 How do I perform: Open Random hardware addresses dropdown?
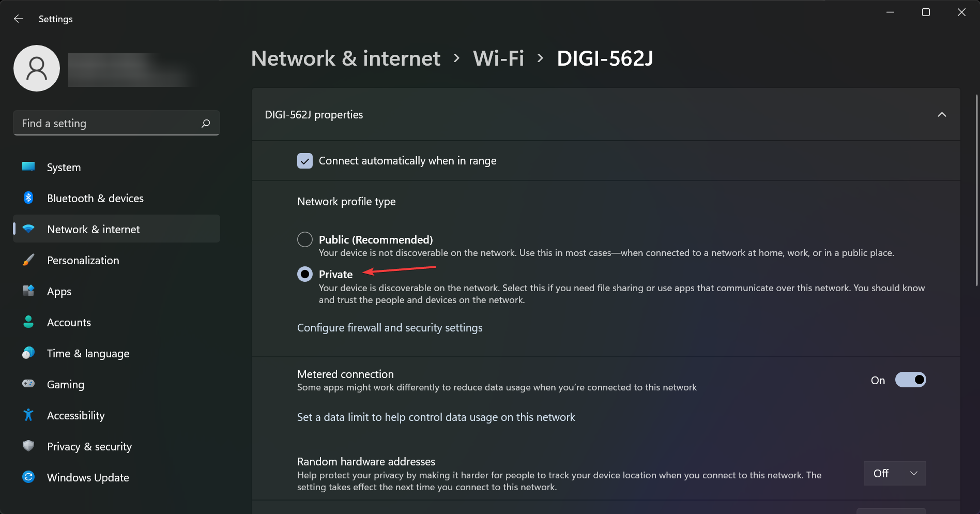895,473
